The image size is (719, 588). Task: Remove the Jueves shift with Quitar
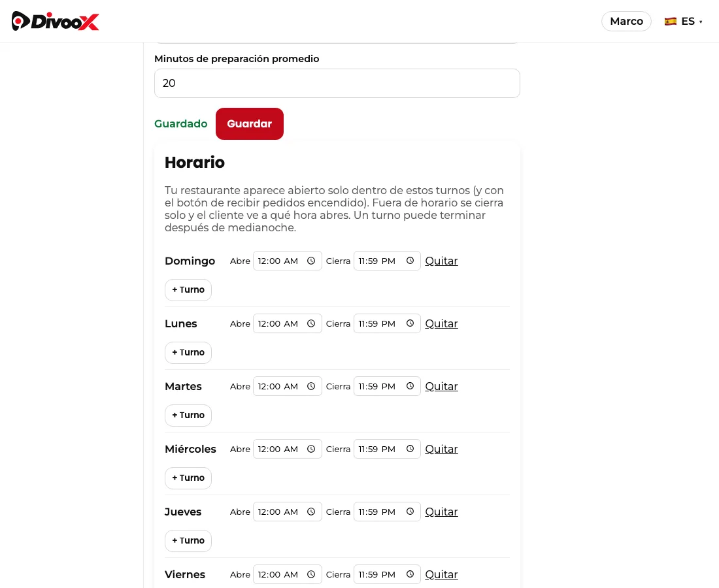tap(441, 512)
